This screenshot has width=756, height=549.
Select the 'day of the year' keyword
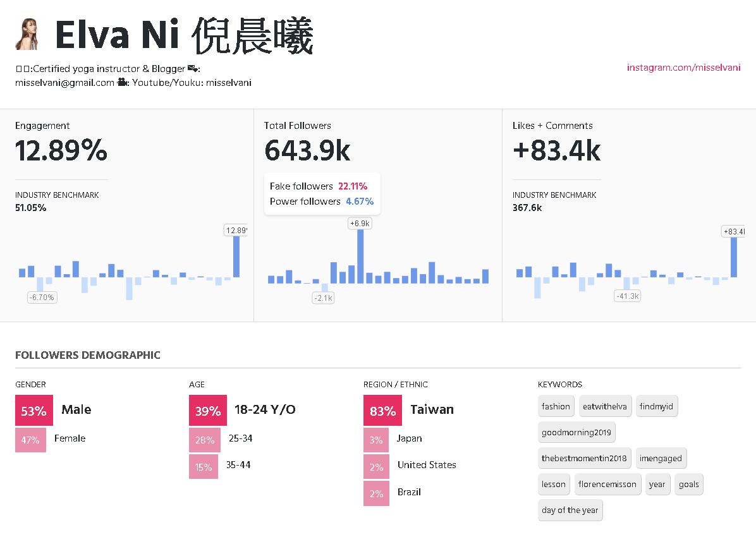pyautogui.click(x=570, y=510)
